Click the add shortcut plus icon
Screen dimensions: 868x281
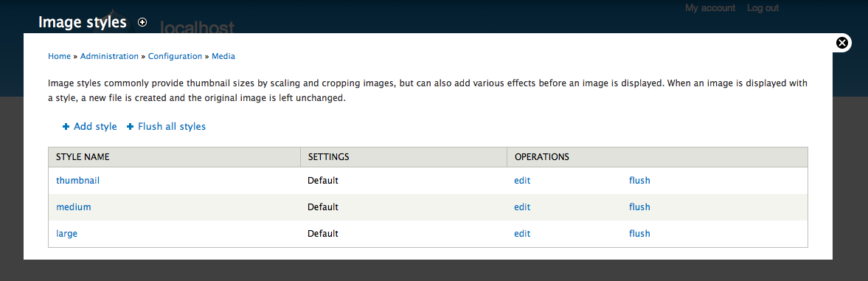142,22
